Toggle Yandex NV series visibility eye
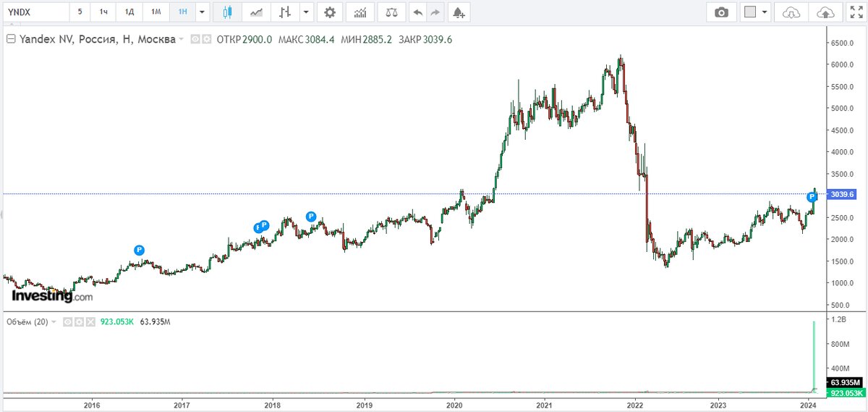 pyautogui.click(x=195, y=40)
